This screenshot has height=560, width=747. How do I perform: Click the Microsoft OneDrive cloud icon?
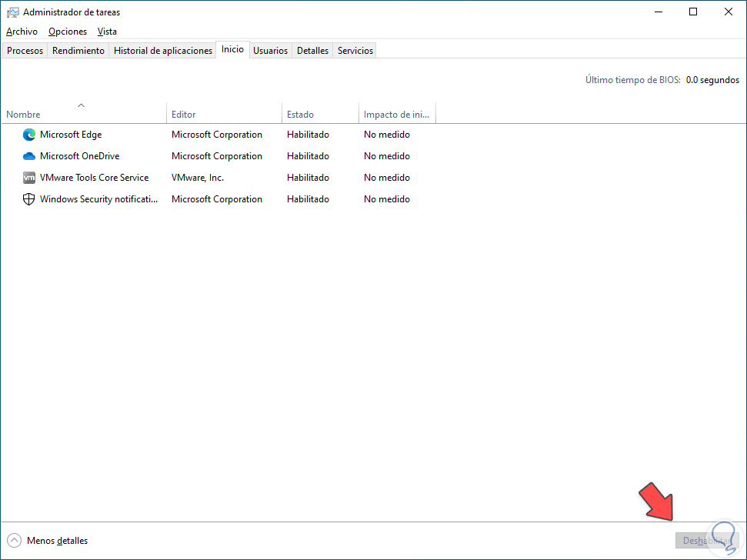point(29,156)
